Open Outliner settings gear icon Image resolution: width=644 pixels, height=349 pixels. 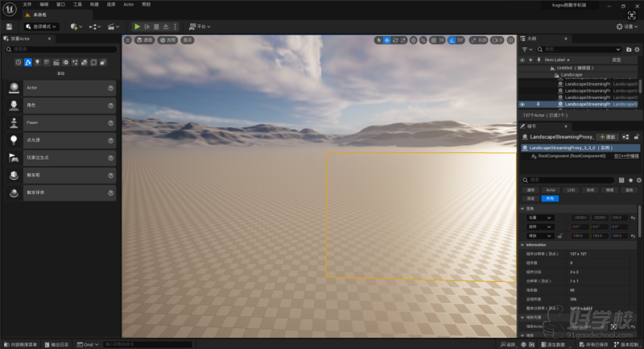coord(638,49)
